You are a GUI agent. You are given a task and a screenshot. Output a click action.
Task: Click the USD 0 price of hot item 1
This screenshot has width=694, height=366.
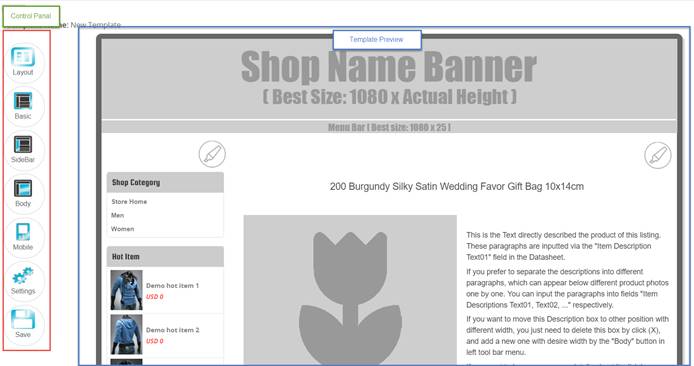[155, 297]
